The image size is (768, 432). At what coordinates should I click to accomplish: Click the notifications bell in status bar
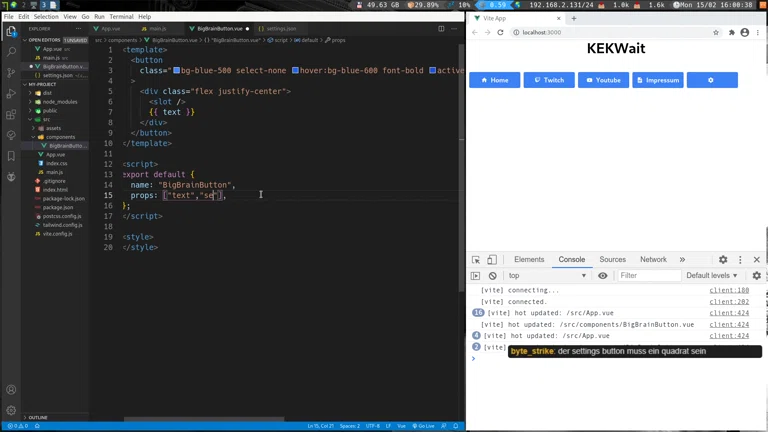click(x=456, y=426)
